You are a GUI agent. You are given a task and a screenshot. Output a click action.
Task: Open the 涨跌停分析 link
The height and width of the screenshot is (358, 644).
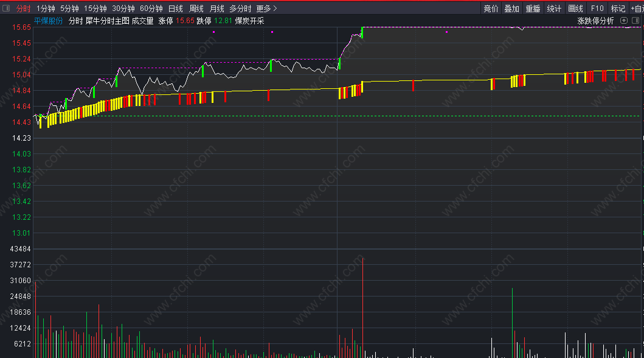[x=595, y=21]
